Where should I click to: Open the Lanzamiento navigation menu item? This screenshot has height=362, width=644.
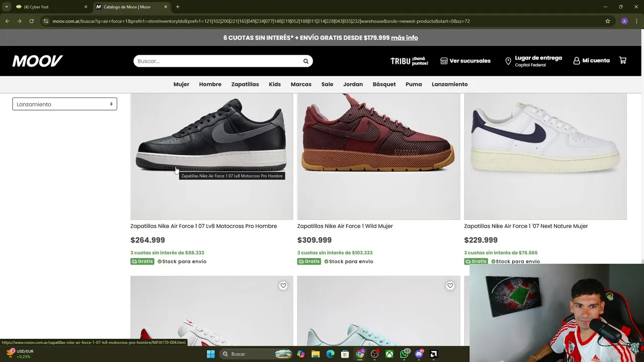tap(449, 84)
